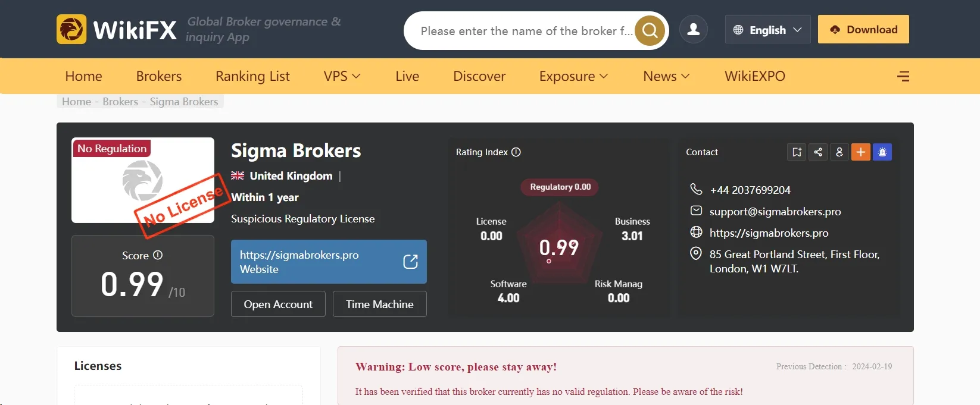Open the hamburger menu in the nav bar

click(903, 76)
